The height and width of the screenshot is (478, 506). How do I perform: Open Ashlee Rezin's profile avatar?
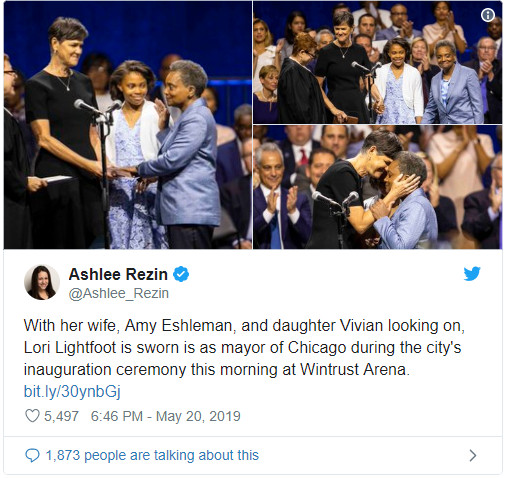tap(42, 282)
